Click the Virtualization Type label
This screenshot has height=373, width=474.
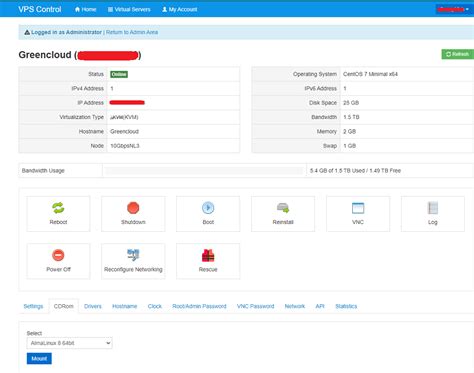(x=81, y=117)
